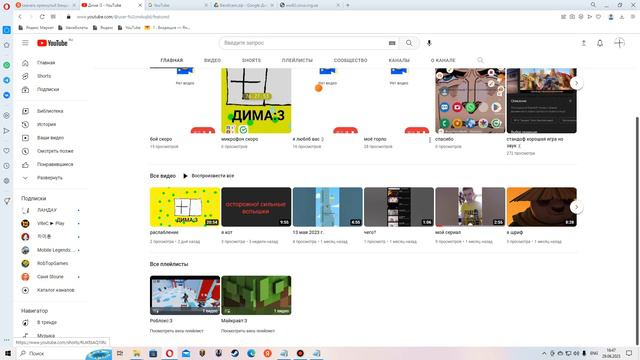Switch to СООБЩЕСТВО channel tab
This screenshot has width=640, height=360.
351,60
